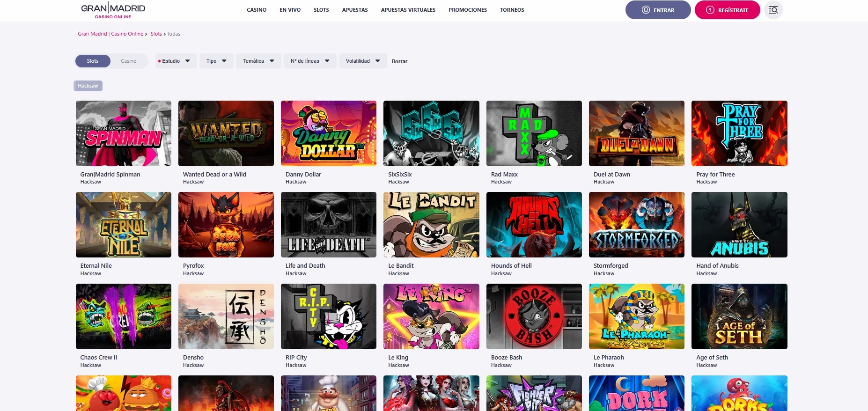This screenshot has height=411, width=868.
Task: Launch the Gran Madrid Spinman game image
Action: (x=123, y=133)
